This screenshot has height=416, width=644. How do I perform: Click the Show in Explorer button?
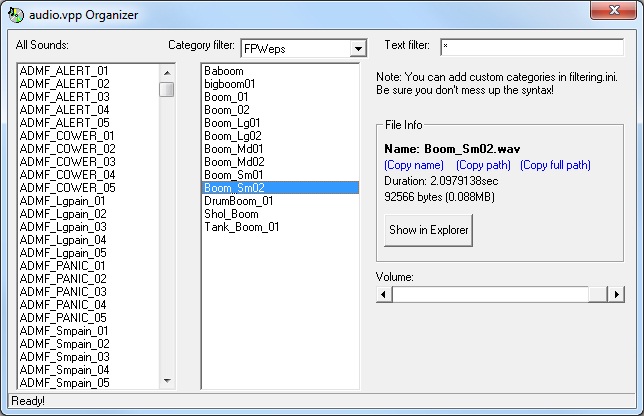(429, 230)
